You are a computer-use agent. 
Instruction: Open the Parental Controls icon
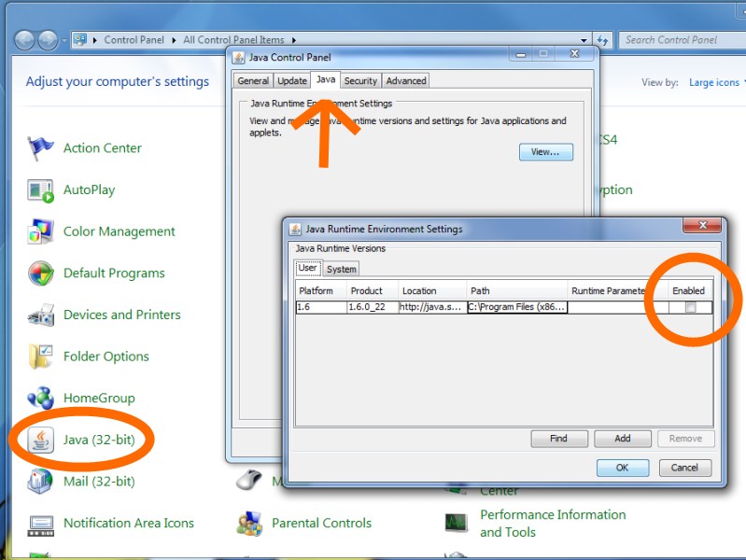(x=248, y=524)
